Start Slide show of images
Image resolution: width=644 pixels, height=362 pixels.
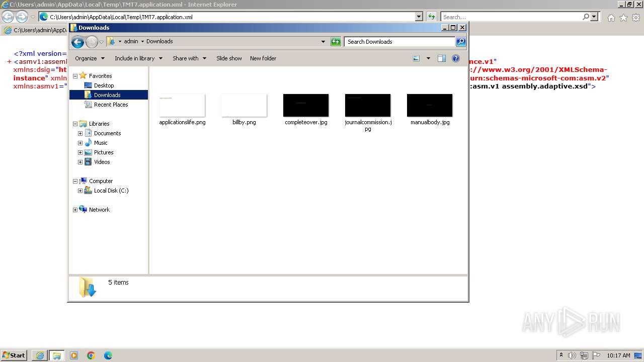click(x=229, y=58)
